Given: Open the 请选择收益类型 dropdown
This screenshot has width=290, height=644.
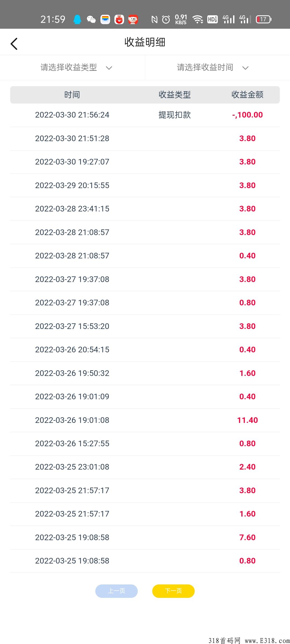Looking at the screenshot, I should point(73,68).
